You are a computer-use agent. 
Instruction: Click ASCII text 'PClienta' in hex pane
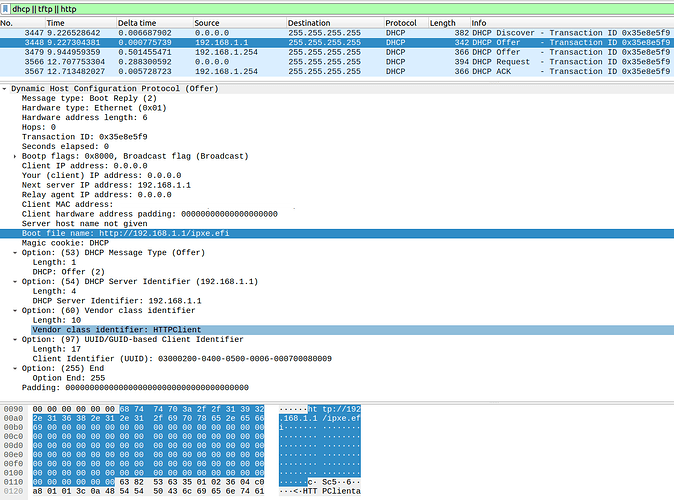click(342, 491)
